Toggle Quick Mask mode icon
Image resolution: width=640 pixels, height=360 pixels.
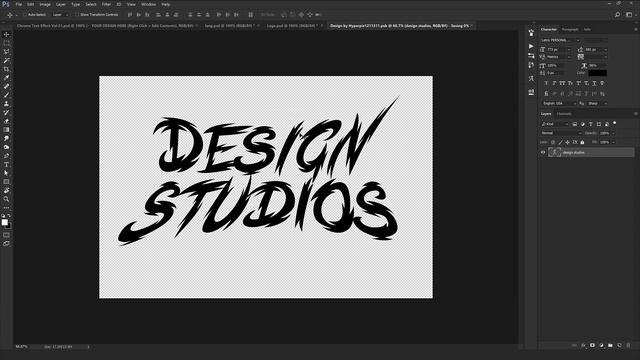[x=6, y=235]
